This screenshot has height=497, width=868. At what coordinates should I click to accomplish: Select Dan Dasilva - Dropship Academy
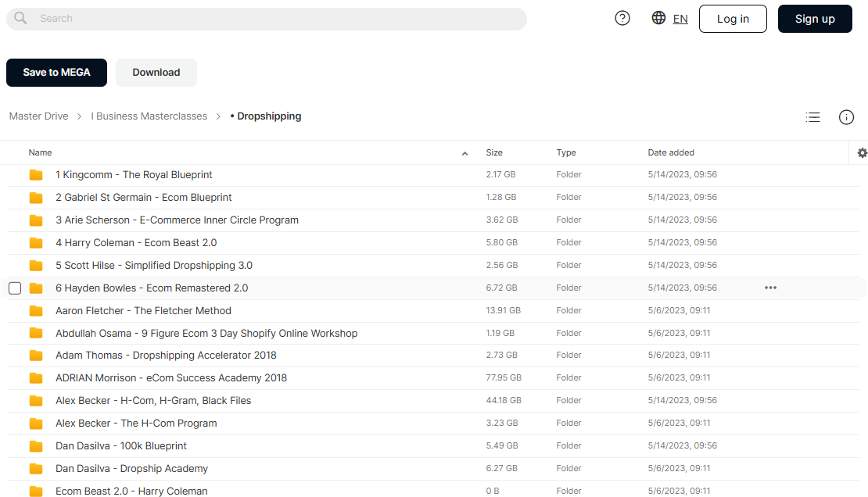point(131,469)
